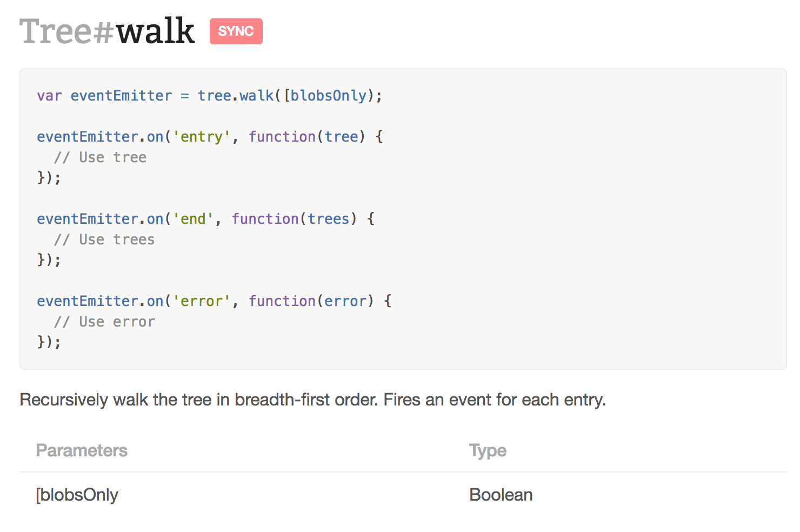Image resolution: width=800 pixels, height=532 pixels.
Task: Click the 'error' event string in code
Action: click(x=202, y=301)
